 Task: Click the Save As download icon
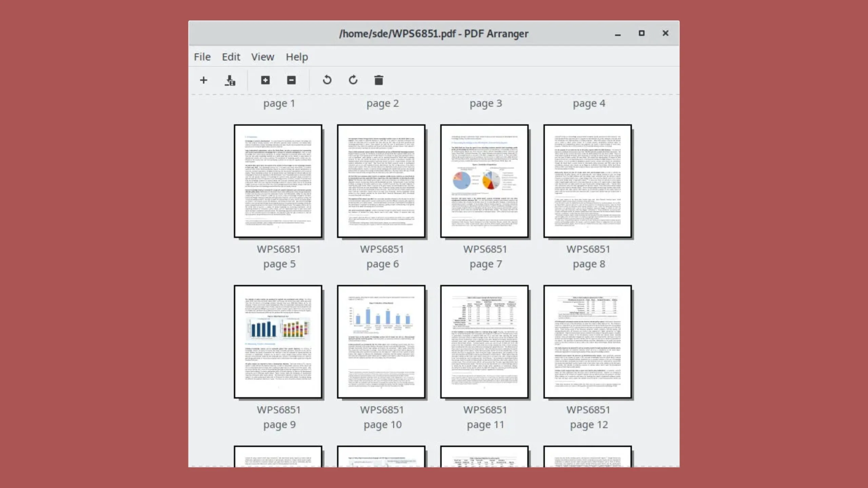pos(230,80)
